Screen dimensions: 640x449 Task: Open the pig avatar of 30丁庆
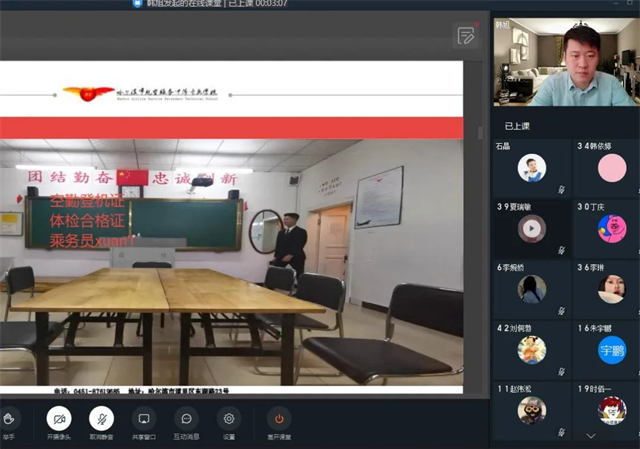(x=612, y=229)
